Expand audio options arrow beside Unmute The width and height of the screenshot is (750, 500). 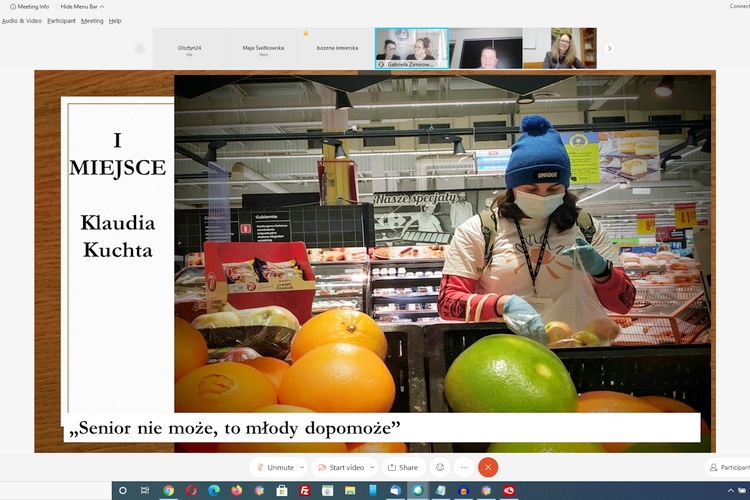point(303,467)
